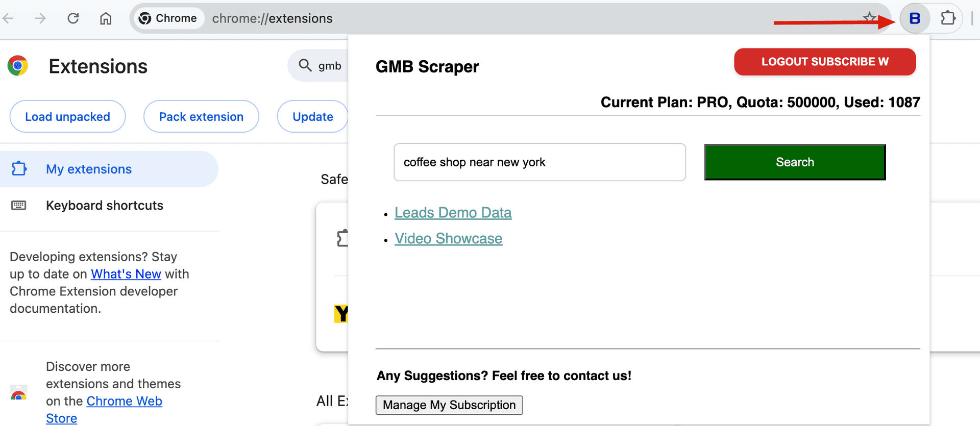Click the Load unpacked button
Image resolution: width=980 pixels, height=426 pixels.
click(x=67, y=116)
